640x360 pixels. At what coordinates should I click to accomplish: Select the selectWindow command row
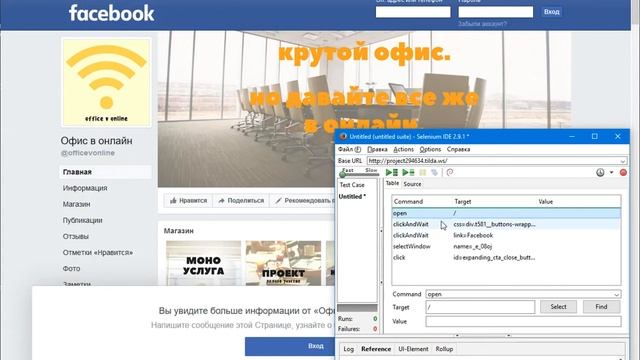(506, 246)
